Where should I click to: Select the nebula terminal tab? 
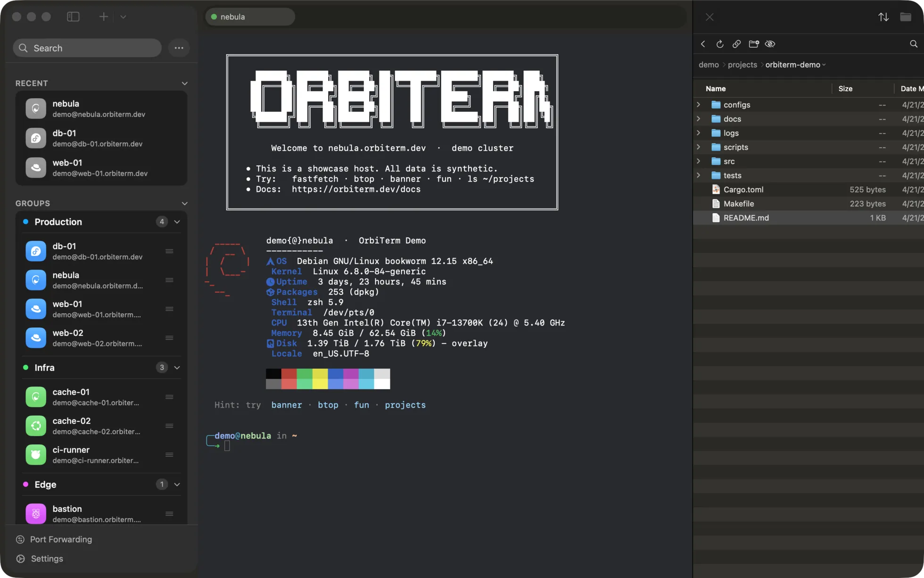[x=250, y=17]
